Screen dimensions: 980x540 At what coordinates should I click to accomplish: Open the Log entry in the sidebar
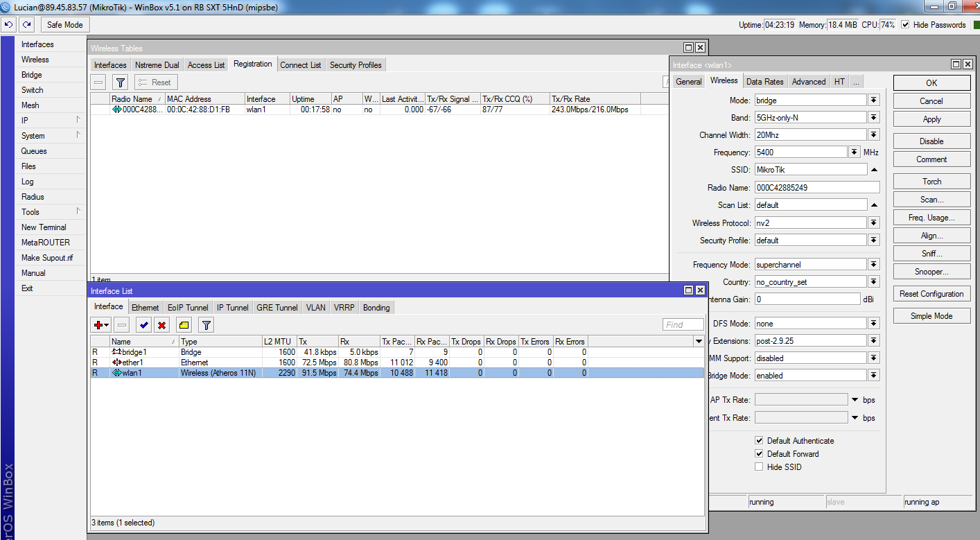(x=28, y=182)
